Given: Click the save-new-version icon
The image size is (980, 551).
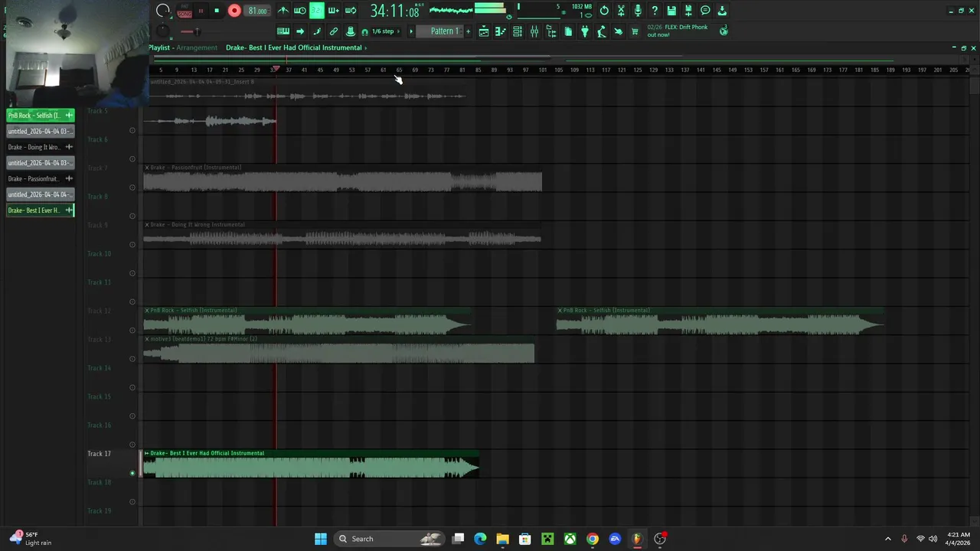Looking at the screenshot, I should coord(688,11).
